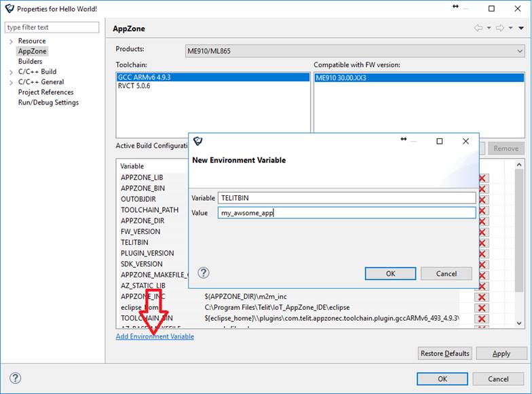Click the Apply button
The height and width of the screenshot is (394, 532).
pos(501,353)
